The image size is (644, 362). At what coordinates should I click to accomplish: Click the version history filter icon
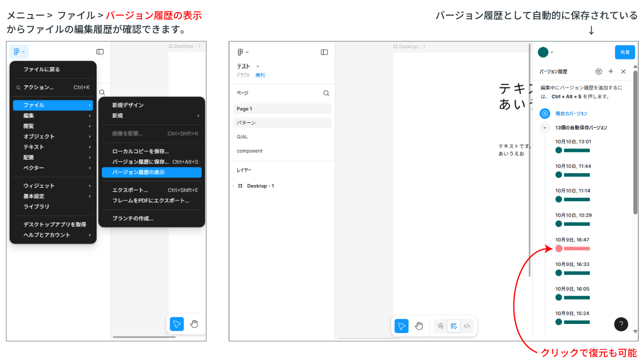(x=599, y=71)
